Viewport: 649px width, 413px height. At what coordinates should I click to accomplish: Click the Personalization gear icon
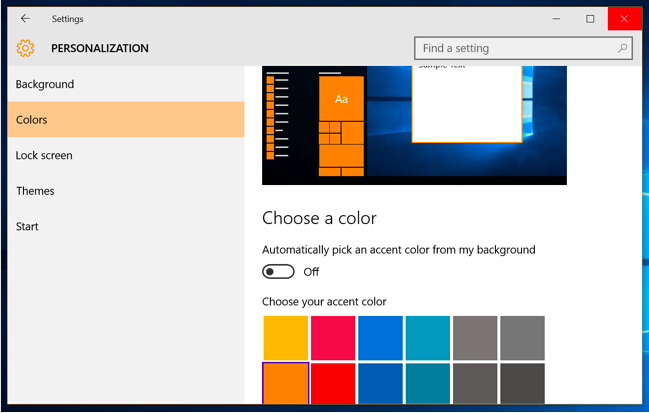tap(25, 48)
